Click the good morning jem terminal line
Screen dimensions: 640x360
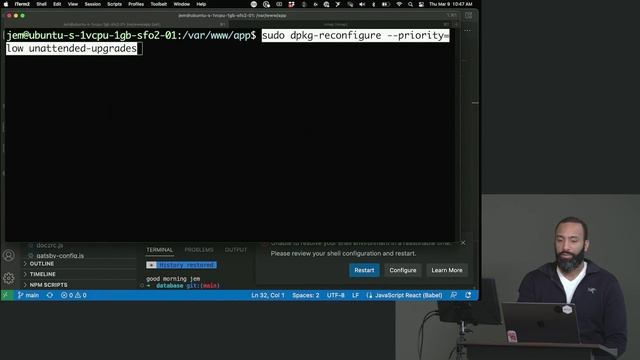tap(173, 279)
